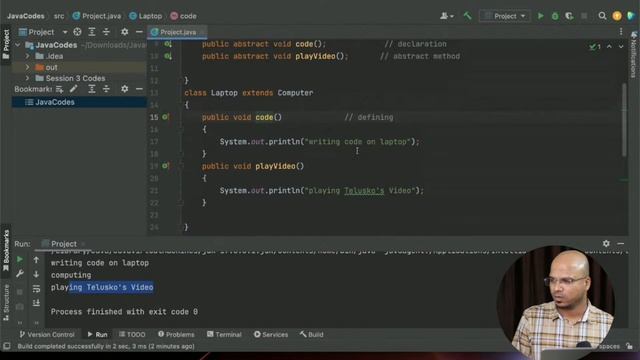The width and height of the screenshot is (640, 360).
Task: Expand the out folder
Action: [x=27, y=67]
